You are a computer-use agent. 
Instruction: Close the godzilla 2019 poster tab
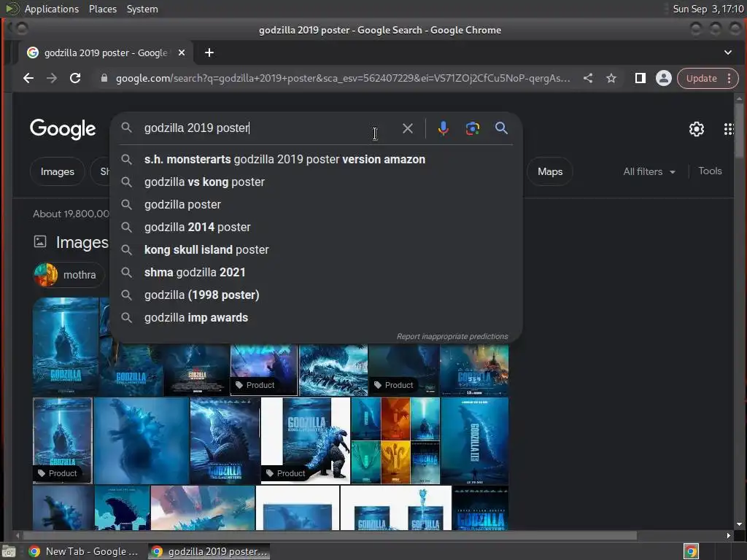182,52
